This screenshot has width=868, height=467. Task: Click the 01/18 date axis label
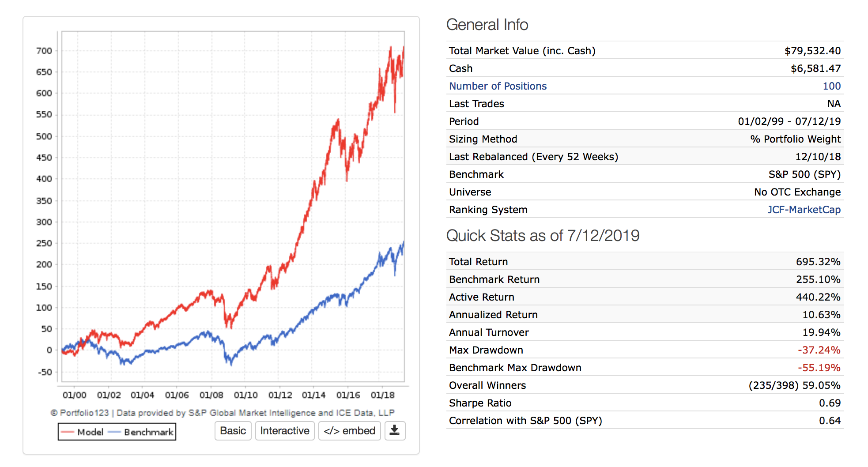(382, 395)
